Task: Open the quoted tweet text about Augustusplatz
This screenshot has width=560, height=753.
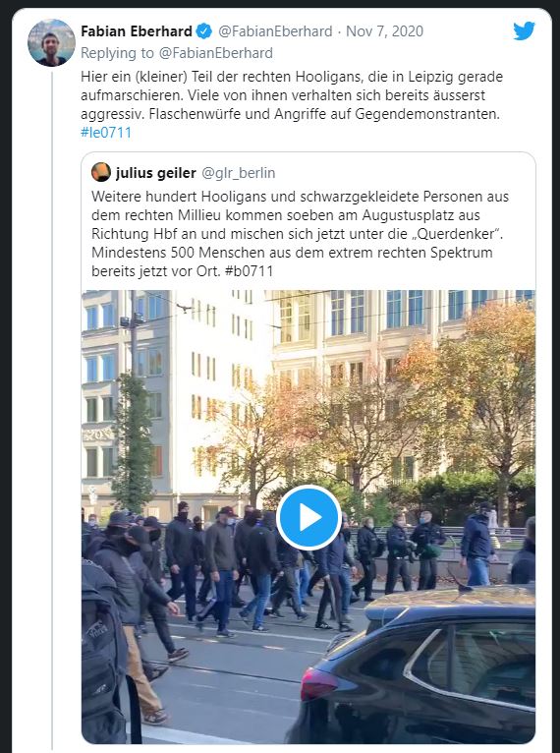Action: [301, 233]
